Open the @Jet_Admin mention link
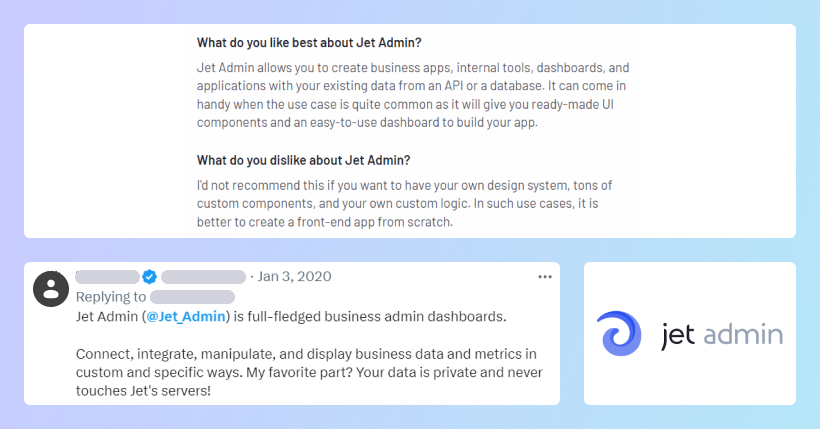The width and height of the screenshot is (820, 429). [x=187, y=317]
